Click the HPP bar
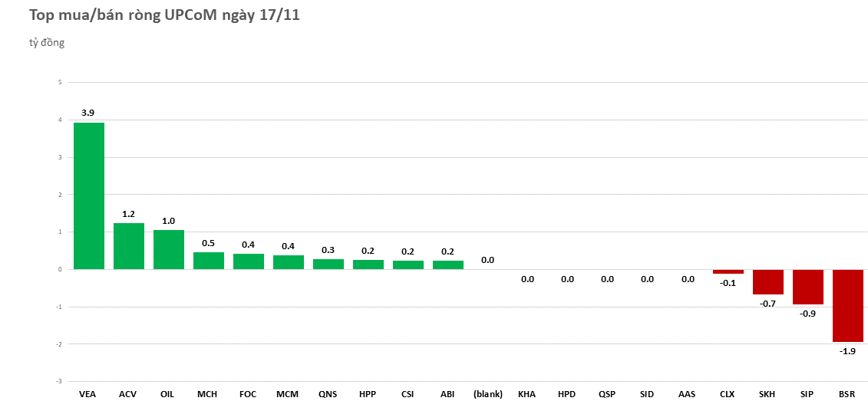The image size is (868, 401). [368, 265]
